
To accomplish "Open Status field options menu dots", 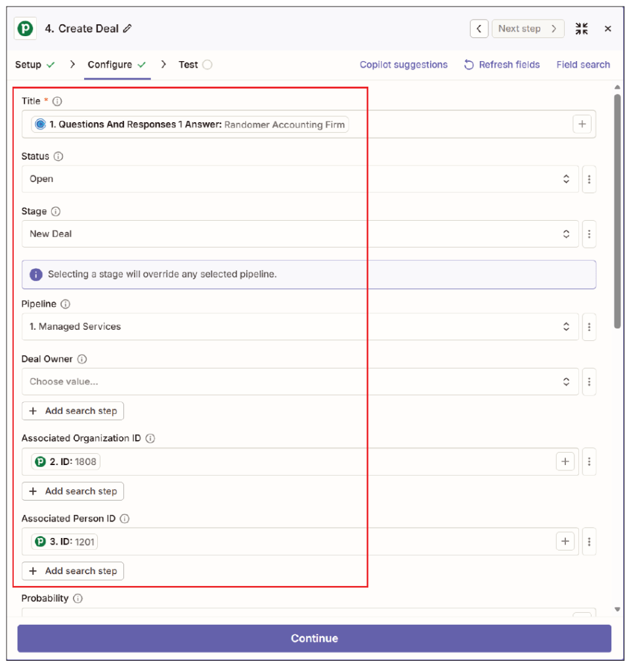I will [589, 179].
